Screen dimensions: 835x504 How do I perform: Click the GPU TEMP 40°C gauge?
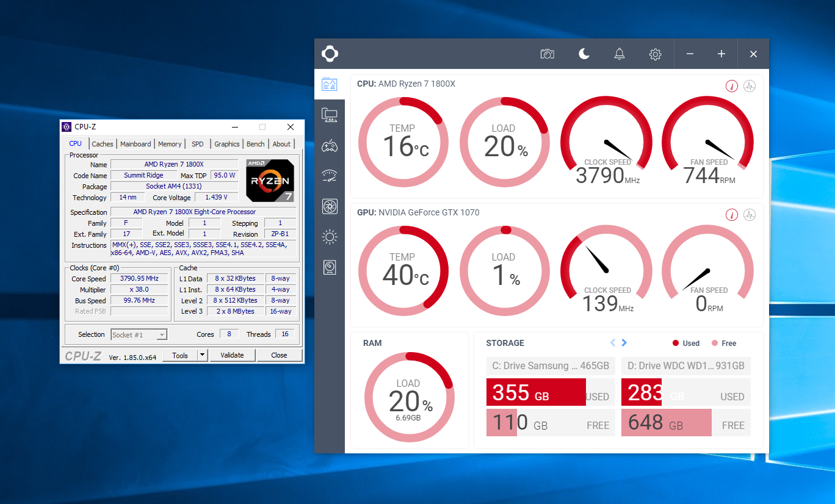403,270
